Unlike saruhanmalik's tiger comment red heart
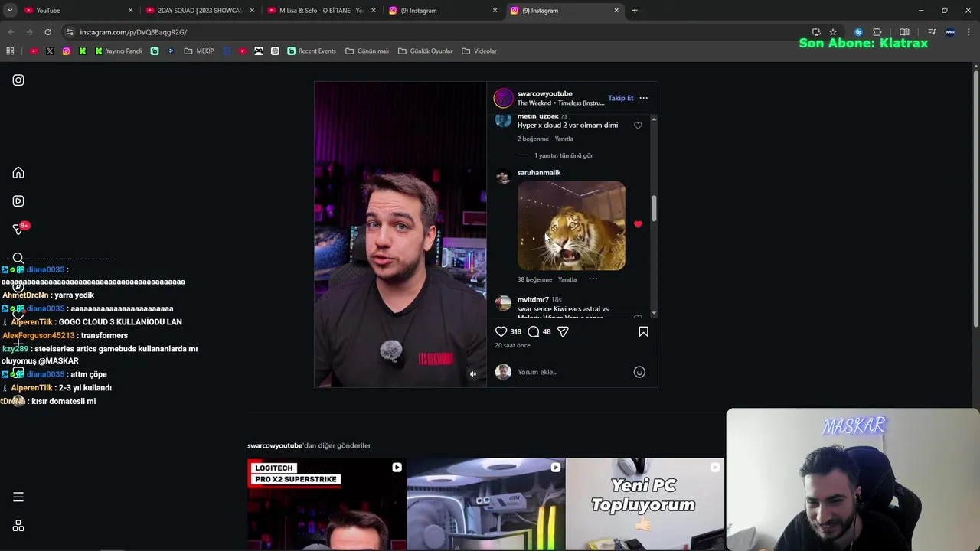 pyautogui.click(x=638, y=224)
